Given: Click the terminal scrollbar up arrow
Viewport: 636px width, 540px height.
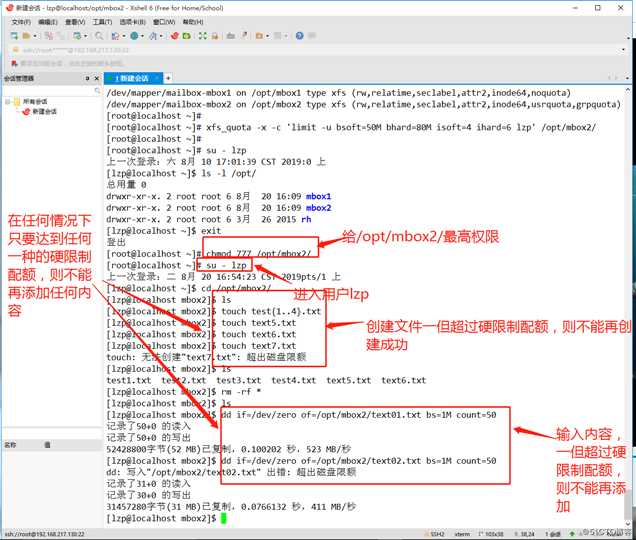Looking at the screenshot, I should point(628,90).
